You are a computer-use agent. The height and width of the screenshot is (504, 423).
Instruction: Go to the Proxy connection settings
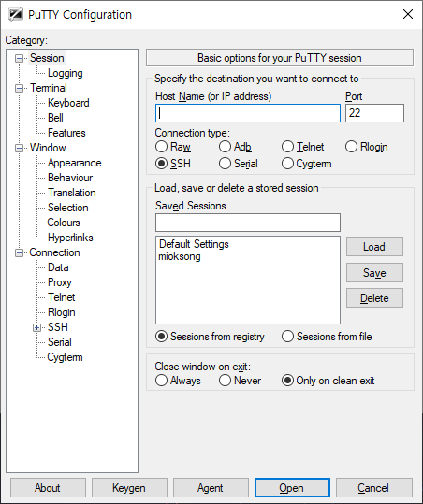(60, 282)
